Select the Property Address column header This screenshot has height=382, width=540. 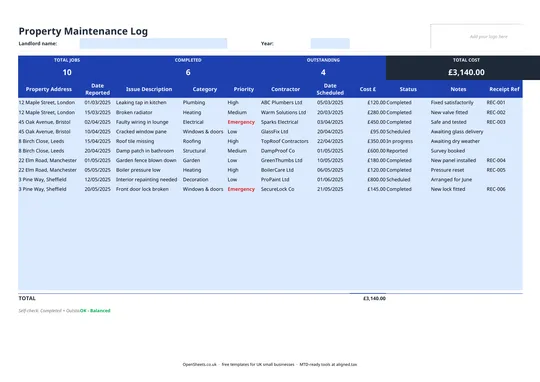(x=49, y=89)
